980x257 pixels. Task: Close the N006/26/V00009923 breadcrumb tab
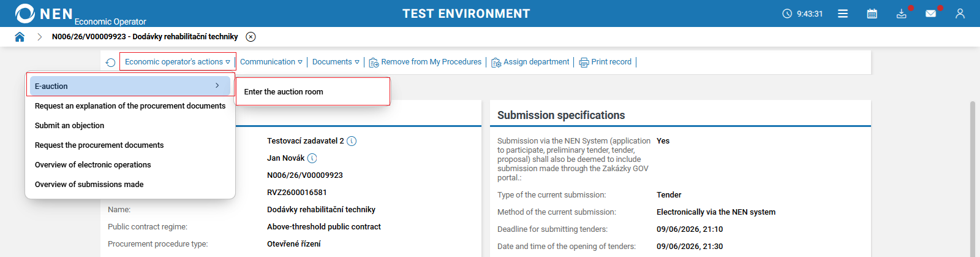[251, 37]
